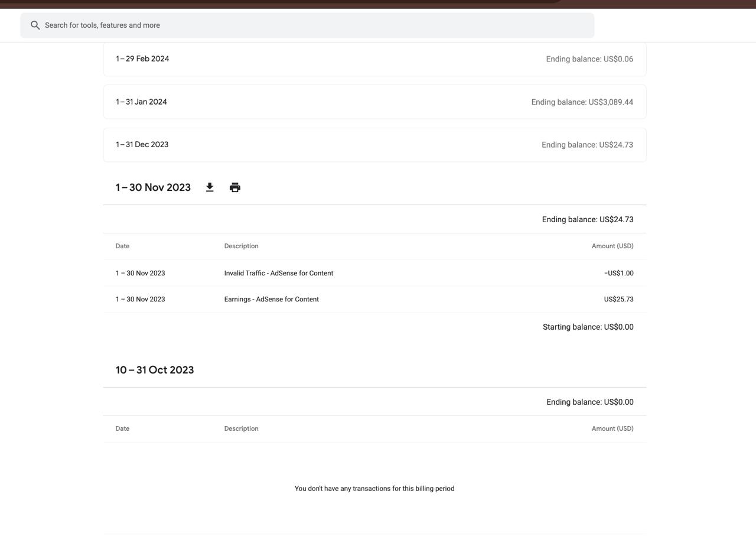Click the no transactions message for October

point(374,489)
